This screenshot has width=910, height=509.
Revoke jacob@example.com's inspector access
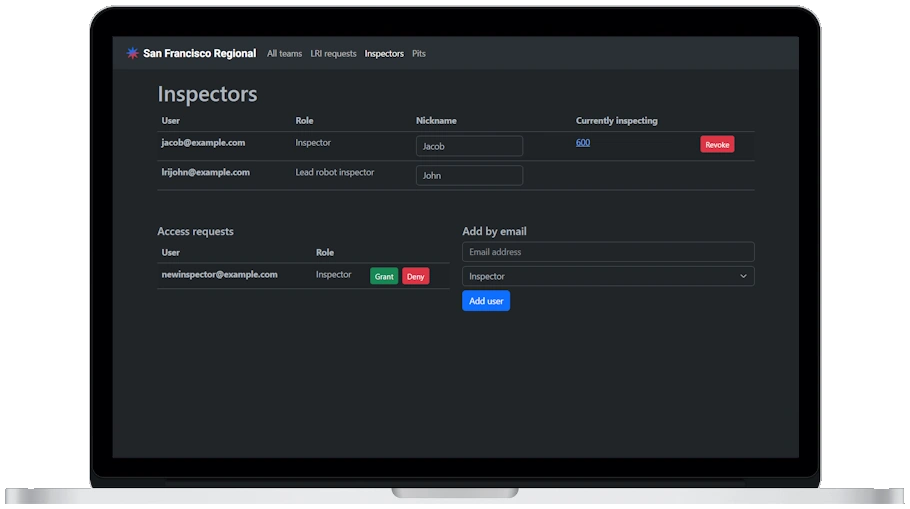coord(717,145)
